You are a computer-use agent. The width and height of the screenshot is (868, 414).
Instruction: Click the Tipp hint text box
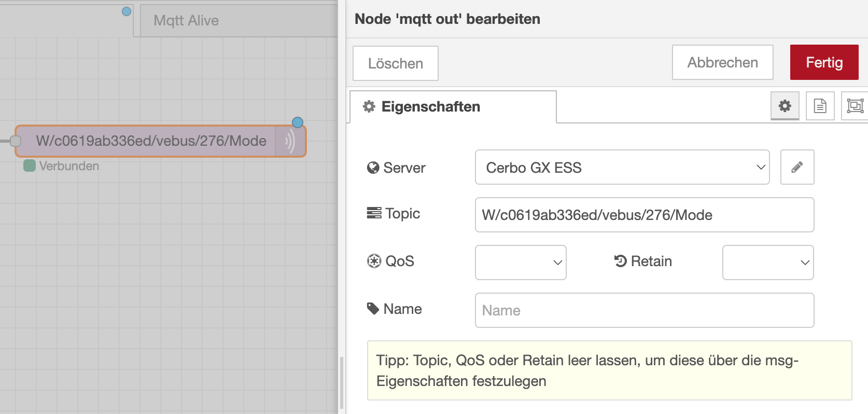tap(609, 370)
